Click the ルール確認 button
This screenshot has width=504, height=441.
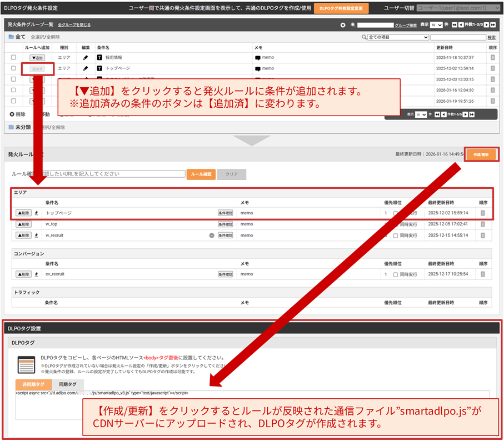pos(201,174)
